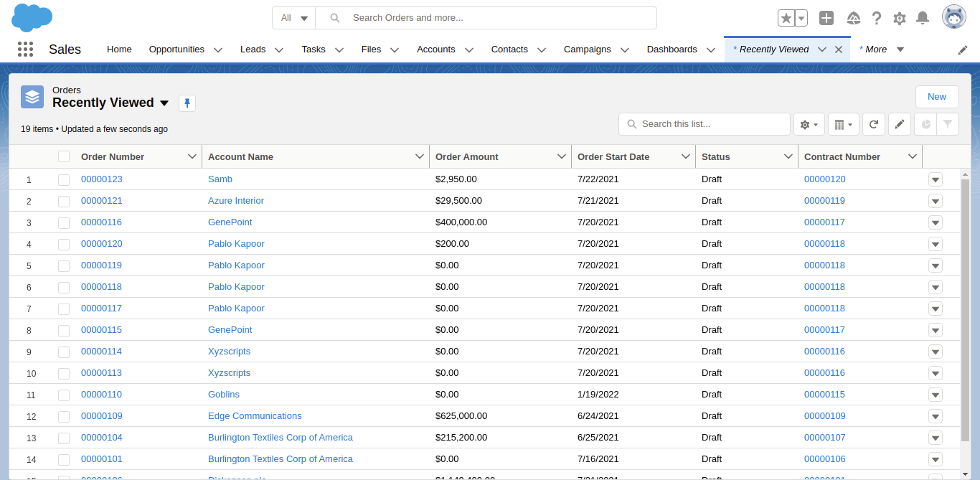980x480 pixels.
Task: Expand the Tasks tab dropdown chevron
Action: click(339, 50)
